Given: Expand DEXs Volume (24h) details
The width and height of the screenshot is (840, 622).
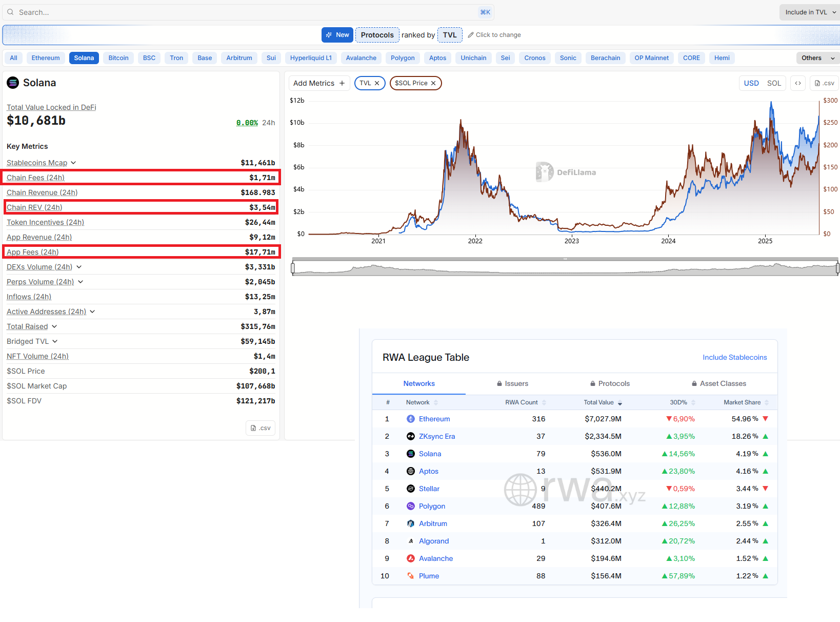Looking at the screenshot, I should pos(79,267).
